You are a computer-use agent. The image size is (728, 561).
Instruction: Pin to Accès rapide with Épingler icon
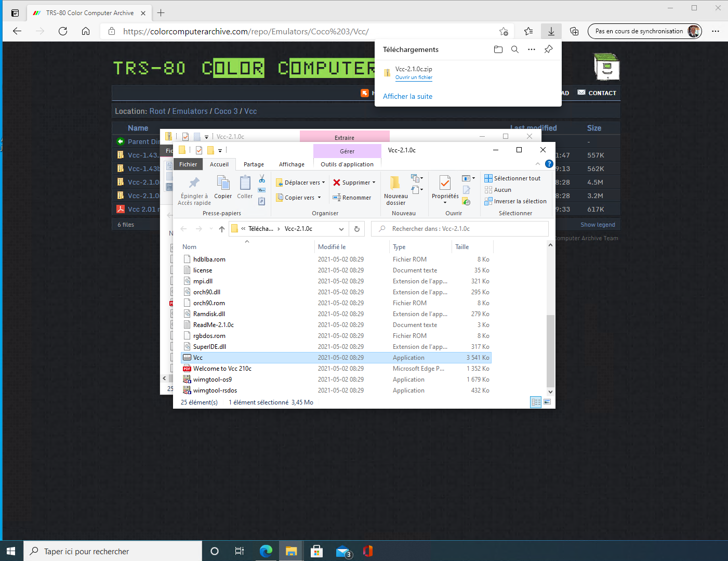tap(194, 190)
